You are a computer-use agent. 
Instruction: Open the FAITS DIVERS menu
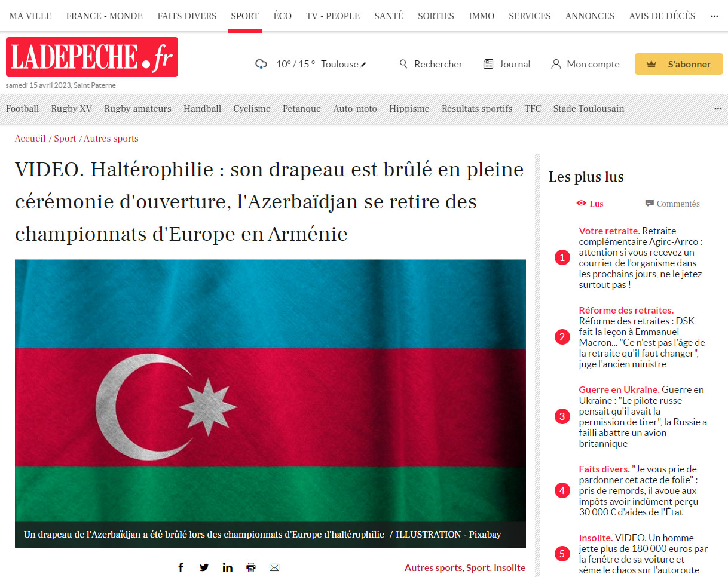point(187,16)
